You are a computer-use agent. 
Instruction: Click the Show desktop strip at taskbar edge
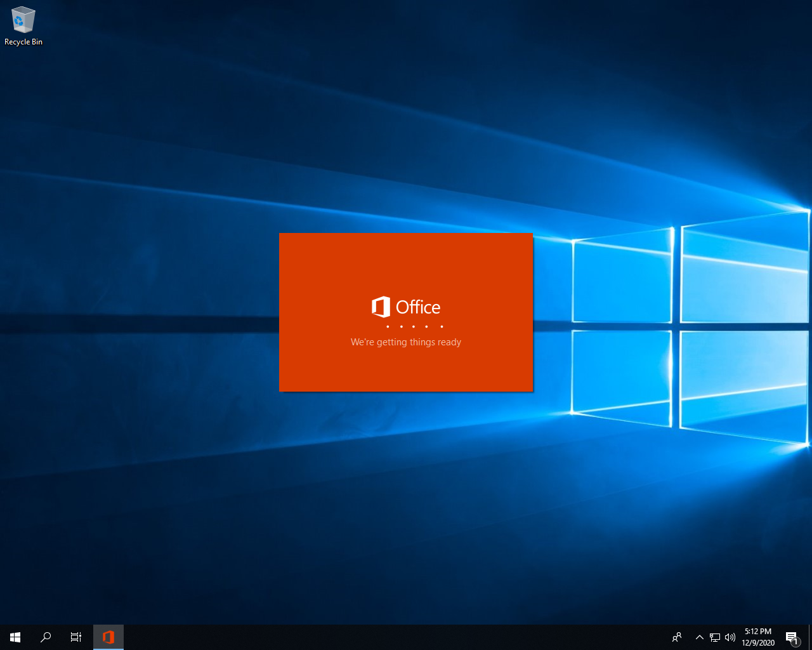[810, 637]
